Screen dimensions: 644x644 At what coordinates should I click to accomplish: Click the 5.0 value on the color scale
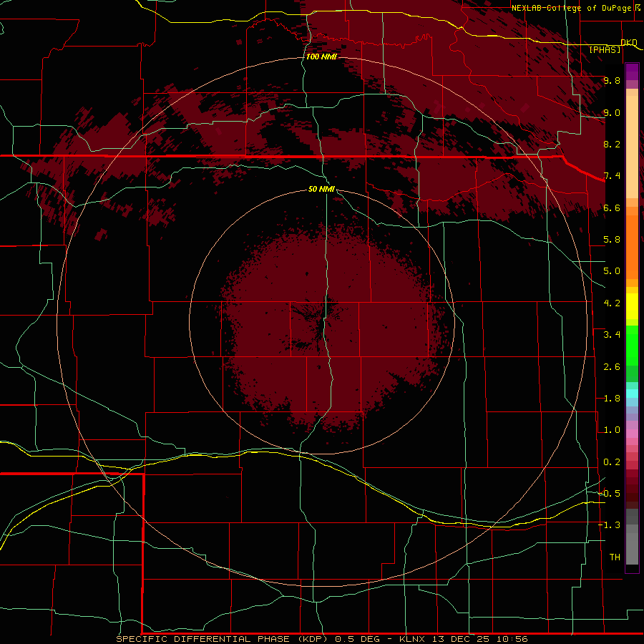point(612,271)
